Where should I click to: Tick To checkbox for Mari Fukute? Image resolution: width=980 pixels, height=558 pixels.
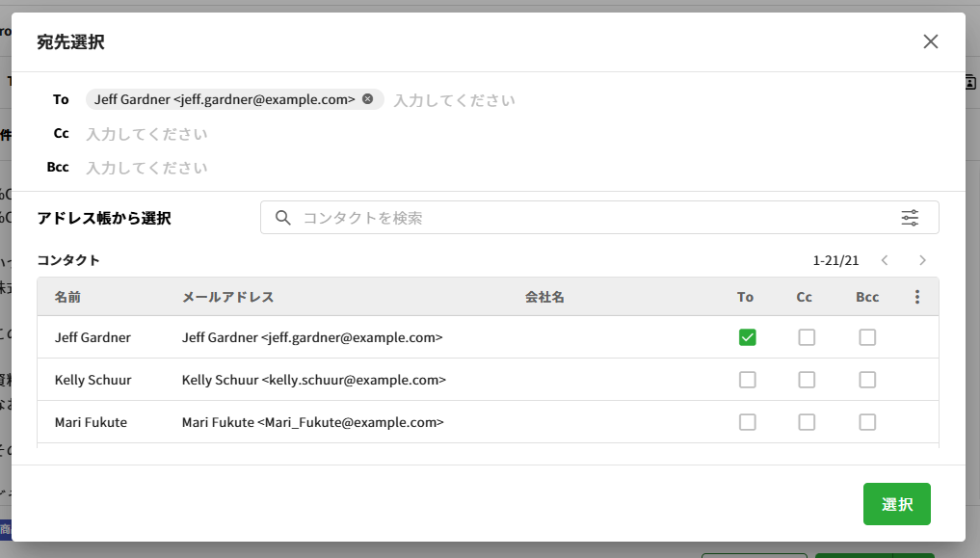(747, 422)
